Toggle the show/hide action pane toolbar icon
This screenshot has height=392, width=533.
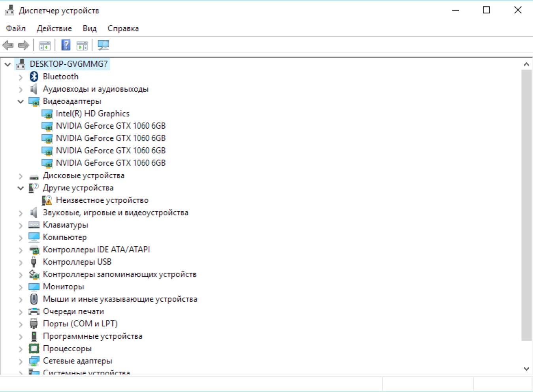(82, 45)
